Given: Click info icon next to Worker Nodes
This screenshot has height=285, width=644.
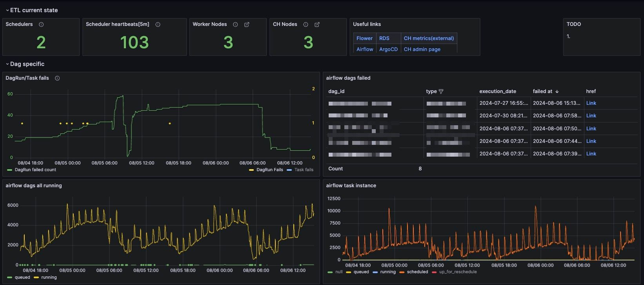Looking at the screenshot, I should [235, 24].
